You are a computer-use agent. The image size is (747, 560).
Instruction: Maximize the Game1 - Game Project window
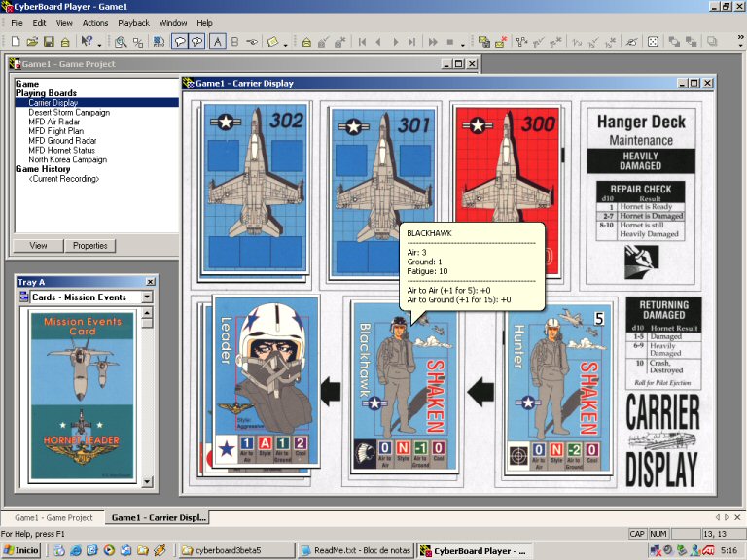[458, 64]
